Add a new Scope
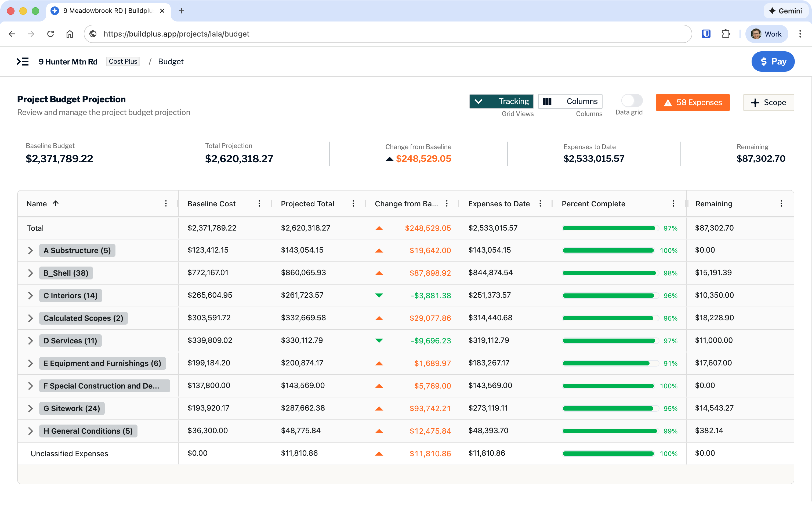The width and height of the screenshot is (812, 510). click(768, 102)
